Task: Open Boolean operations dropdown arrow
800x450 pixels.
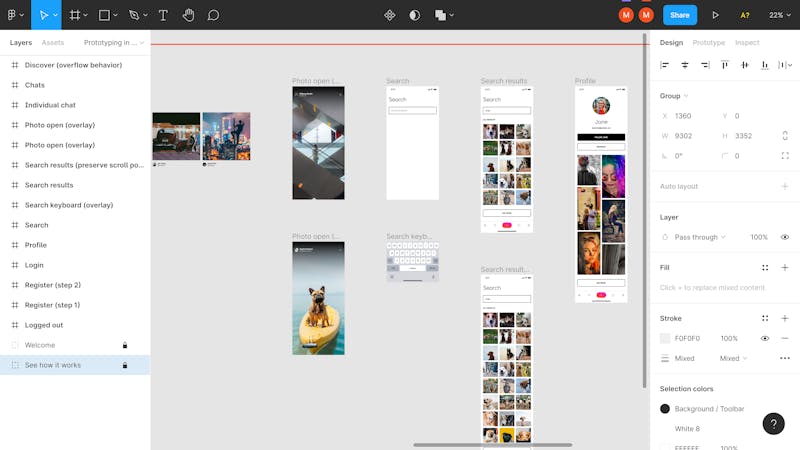Action: pos(452,15)
